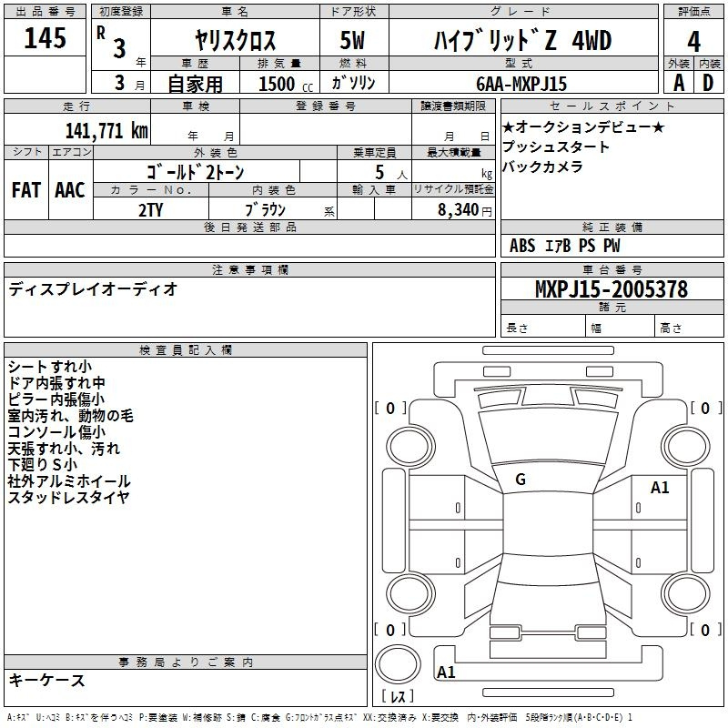Click inspector note シートすれ小
The width and height of the screenshot is (728, 728).
point(50,367)
